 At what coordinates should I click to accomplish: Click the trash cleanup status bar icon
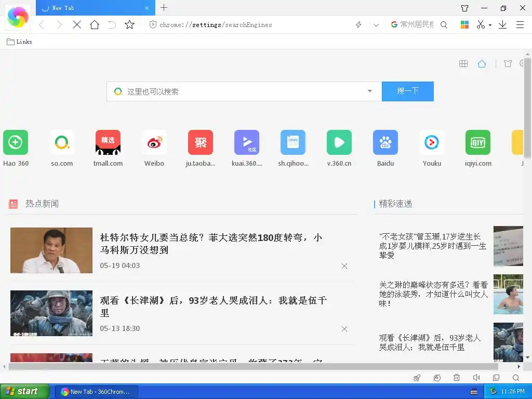point(457,378)
